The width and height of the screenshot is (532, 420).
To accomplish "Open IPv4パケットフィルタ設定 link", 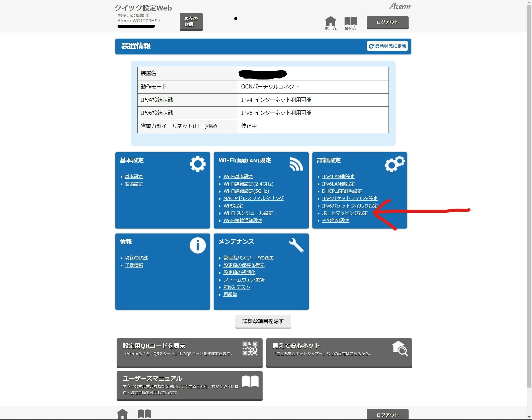I will (350, 199).
